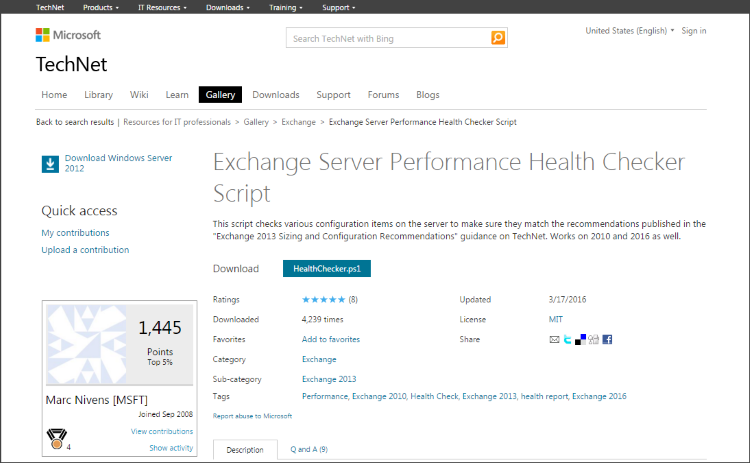The width and height of the screenshot is (750, 463).
Task: Switch to the Description tab
Action: coord(245,450)
